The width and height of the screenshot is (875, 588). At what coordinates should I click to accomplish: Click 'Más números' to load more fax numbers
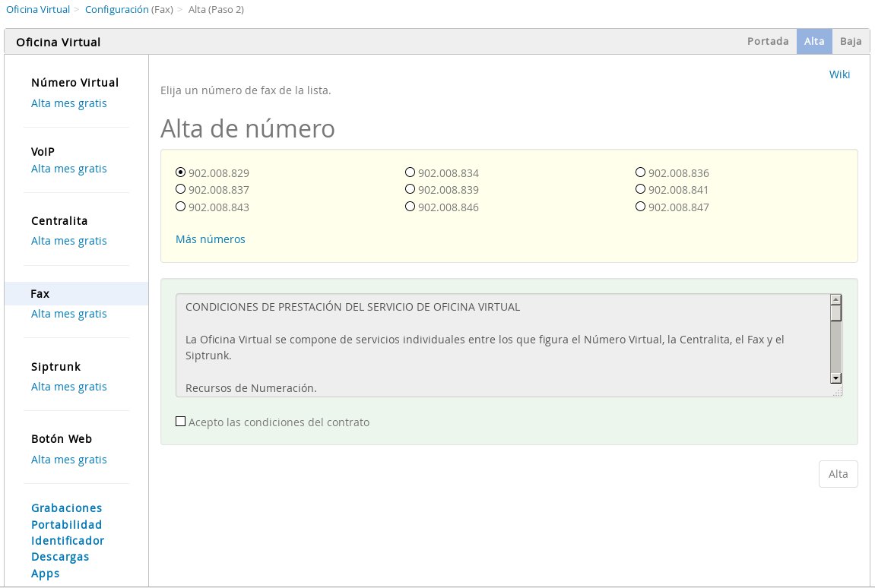tap(211, 239)
